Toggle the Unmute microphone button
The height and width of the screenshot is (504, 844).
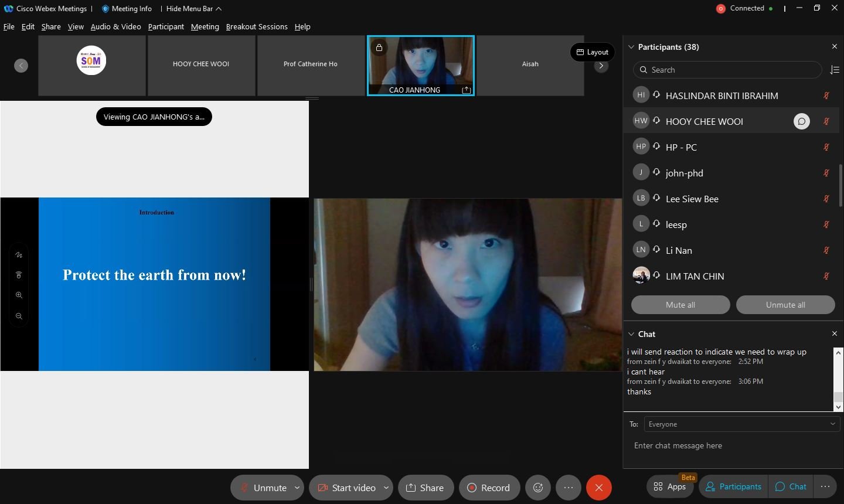(263, 488)
